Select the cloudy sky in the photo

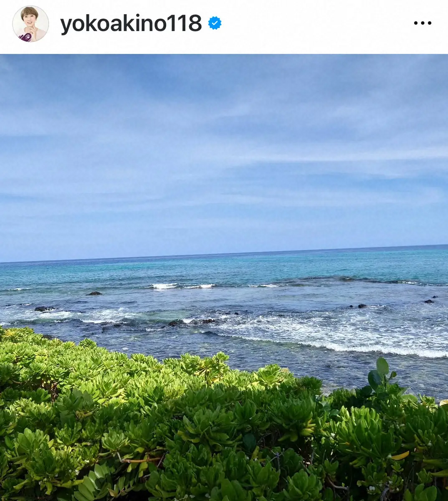[224, 154]
